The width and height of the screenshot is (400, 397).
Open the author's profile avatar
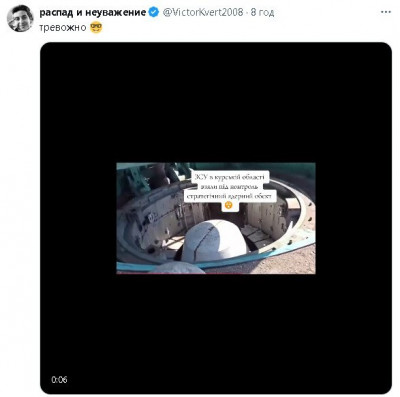[20, 18]
